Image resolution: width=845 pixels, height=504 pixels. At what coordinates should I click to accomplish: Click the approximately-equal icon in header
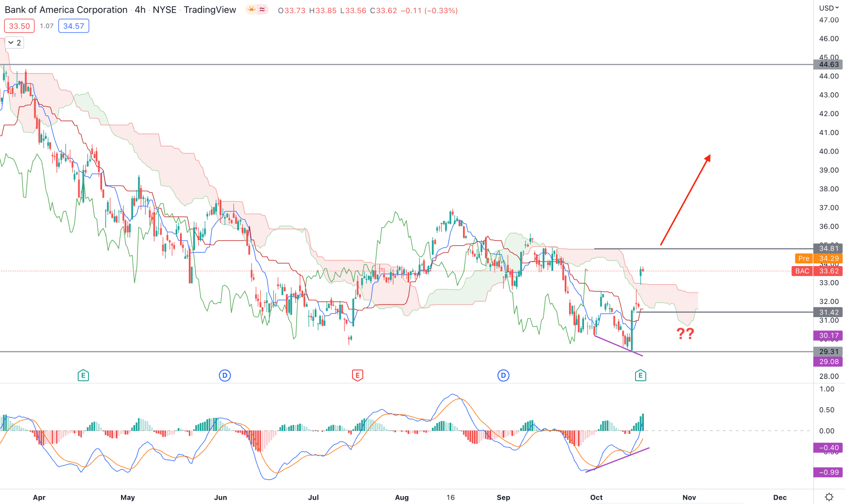(262, 9)
